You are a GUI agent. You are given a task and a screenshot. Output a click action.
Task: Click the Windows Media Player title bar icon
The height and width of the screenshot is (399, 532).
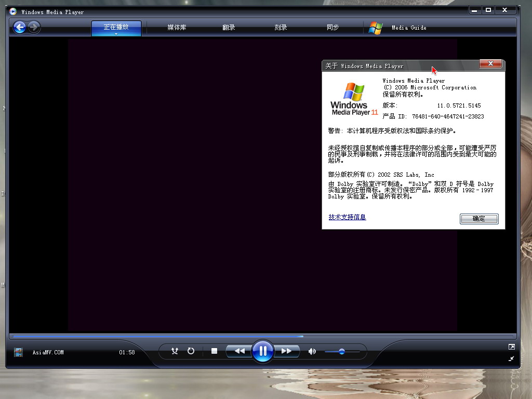[x=13, y=11]
